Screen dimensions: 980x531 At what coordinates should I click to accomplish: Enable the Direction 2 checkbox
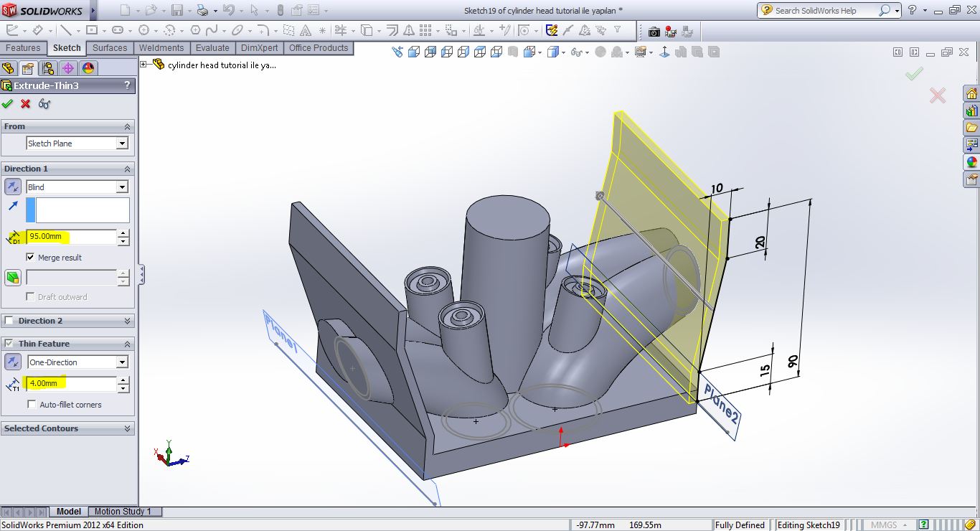(9, 321)
